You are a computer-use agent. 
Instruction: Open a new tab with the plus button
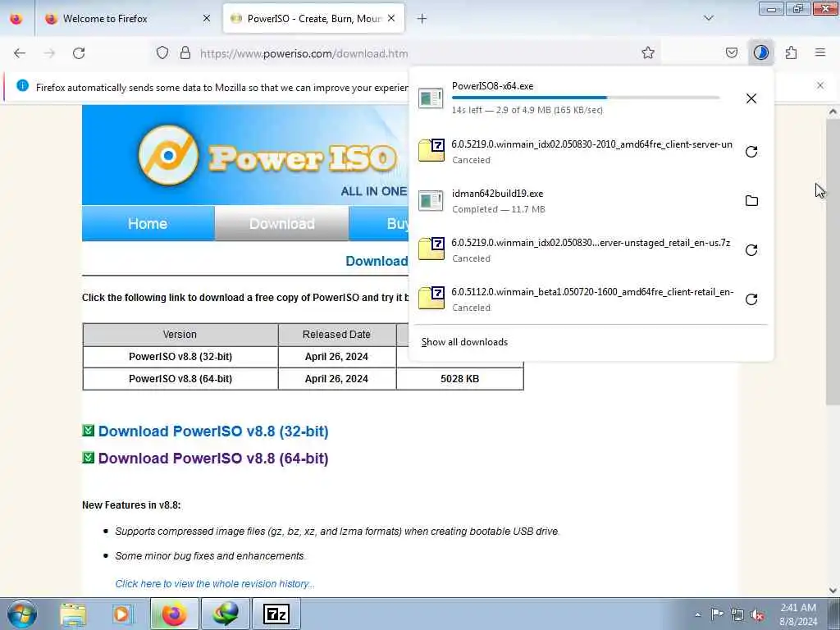pos(422,19)
